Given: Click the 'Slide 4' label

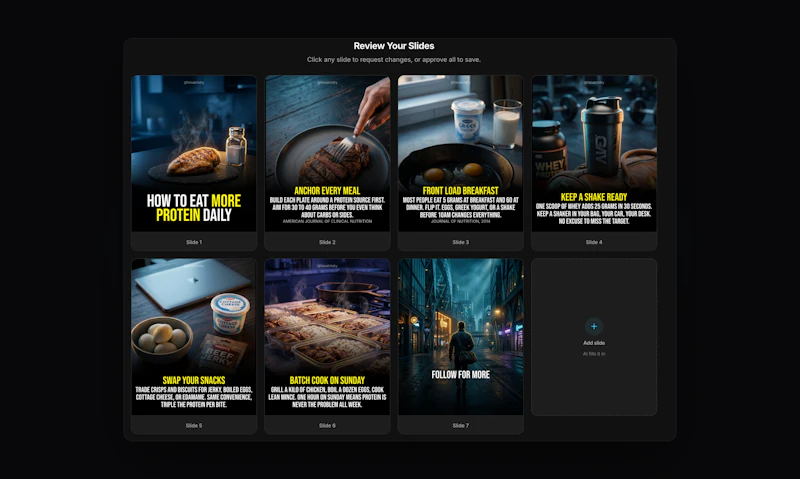Looking at the screenshot, I should (594, 242).
